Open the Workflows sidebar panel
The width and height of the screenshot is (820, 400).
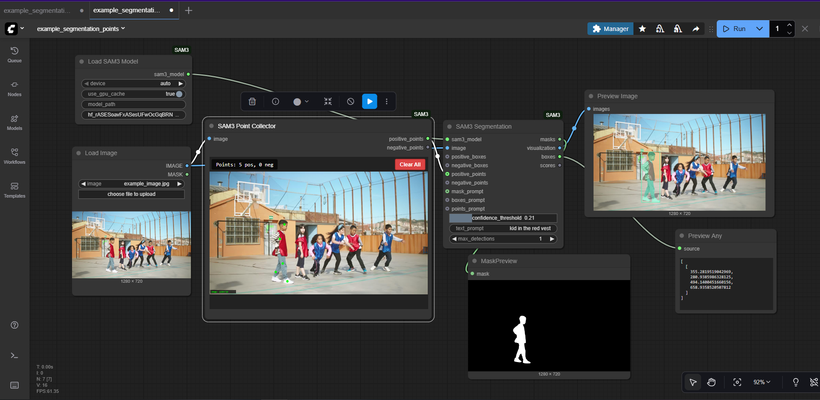pos(14,156)
